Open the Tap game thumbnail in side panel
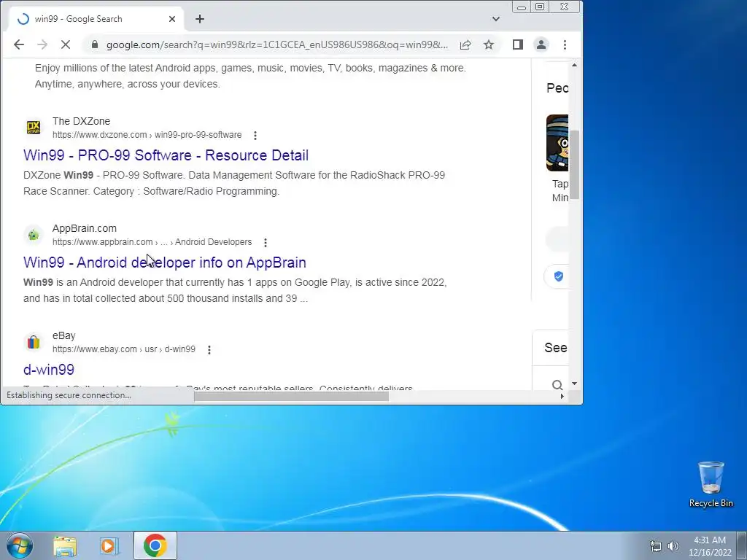747x560 pixels. [557, 143]
